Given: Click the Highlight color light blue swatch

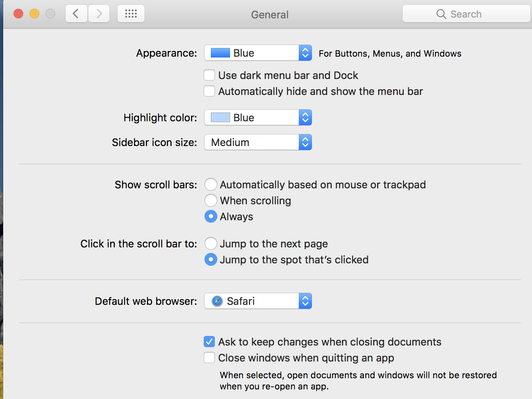Looking at the screenshot, I should (220, 118).
